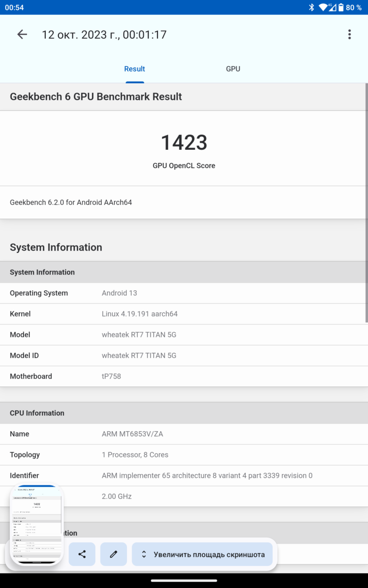Tap the Identifier row label

click(x=25, y=475)
